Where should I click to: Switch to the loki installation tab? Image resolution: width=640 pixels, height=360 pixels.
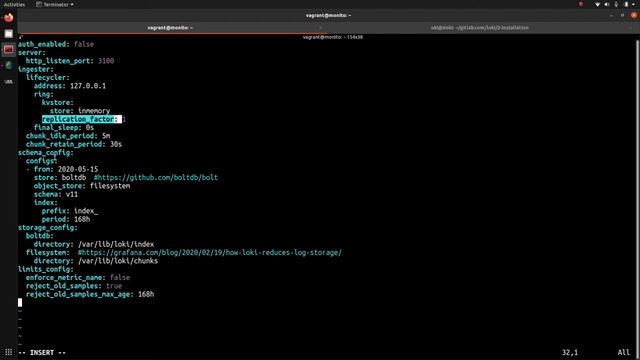tap(480, 28)
